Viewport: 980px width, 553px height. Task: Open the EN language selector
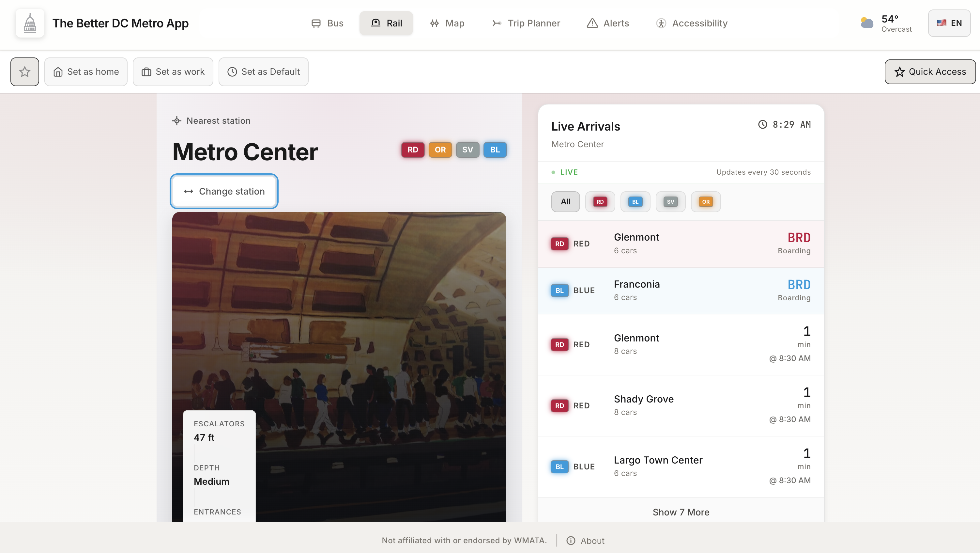tap(949, 23)
